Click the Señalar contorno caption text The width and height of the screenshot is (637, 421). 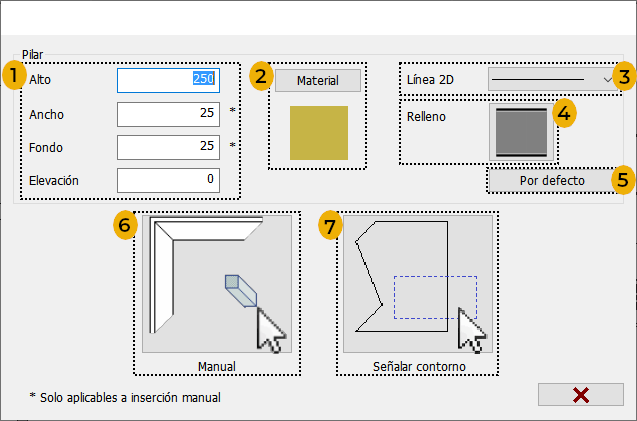(x=419, y=367)
